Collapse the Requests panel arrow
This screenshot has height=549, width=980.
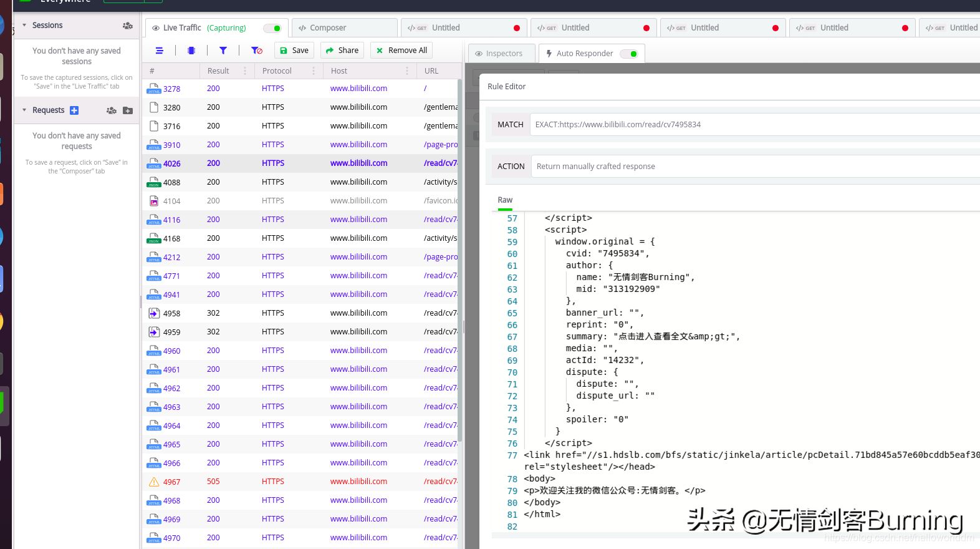24,110
